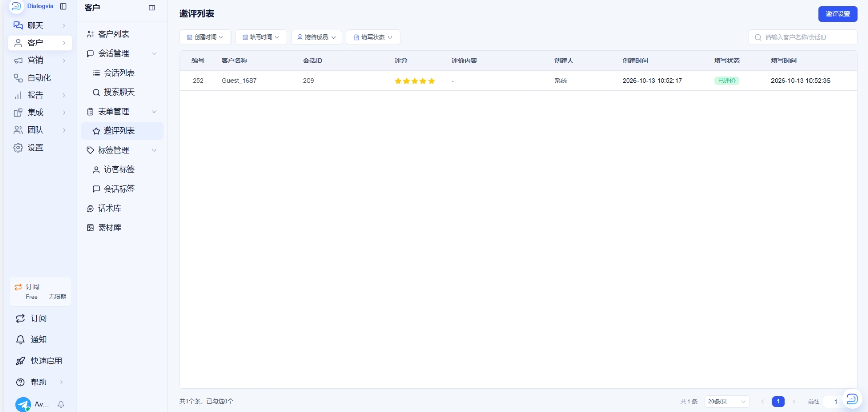Click the 邀评设置 button
Viewport: 868px width, 412px height.
coord(838,14)
